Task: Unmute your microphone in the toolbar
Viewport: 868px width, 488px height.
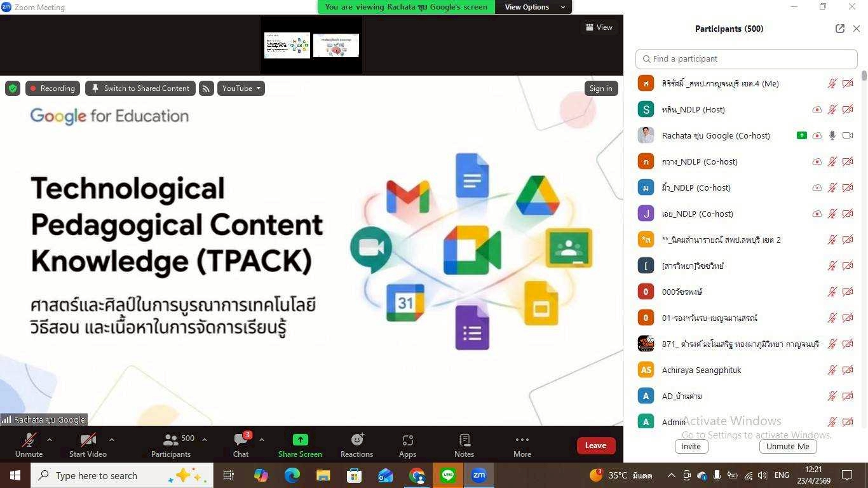Action: 29,445
